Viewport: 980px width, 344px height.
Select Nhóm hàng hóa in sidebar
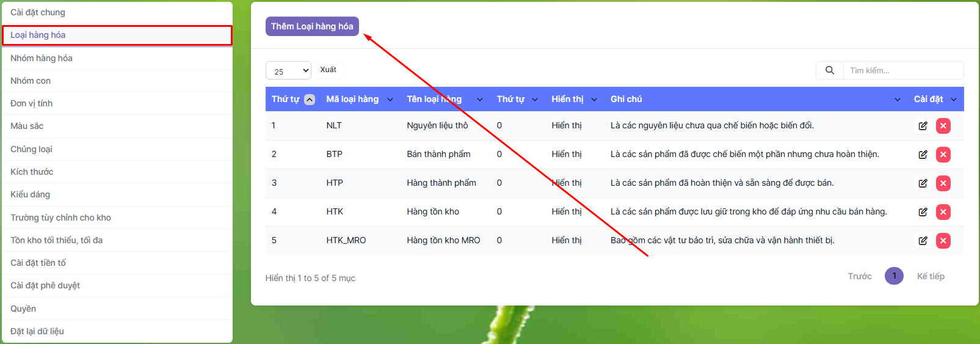42,58
